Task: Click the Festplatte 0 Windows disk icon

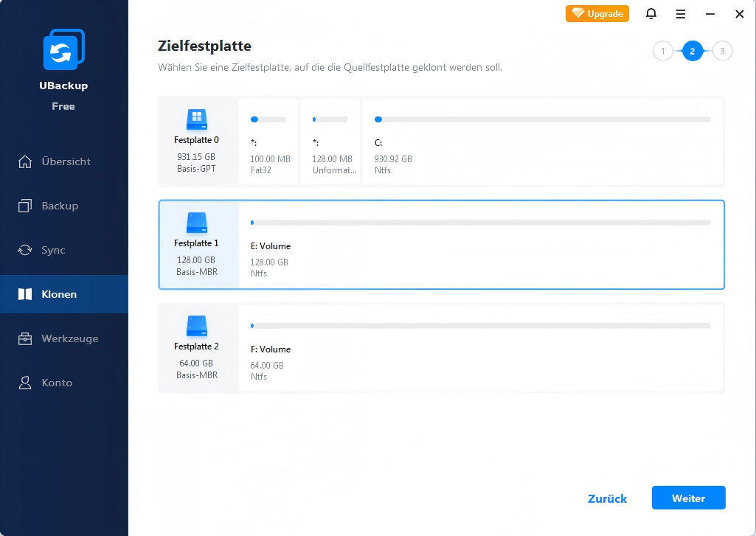Action: [x=196, y=117]
